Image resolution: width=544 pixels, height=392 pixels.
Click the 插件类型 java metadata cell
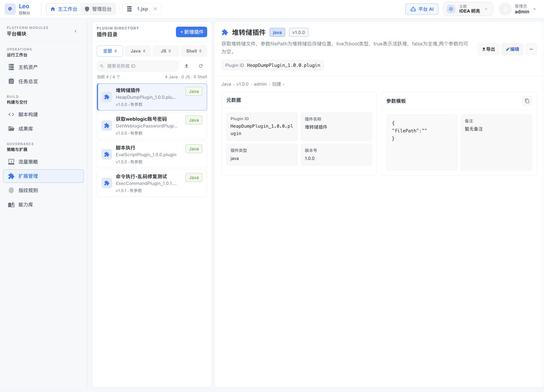coord(262,155)
